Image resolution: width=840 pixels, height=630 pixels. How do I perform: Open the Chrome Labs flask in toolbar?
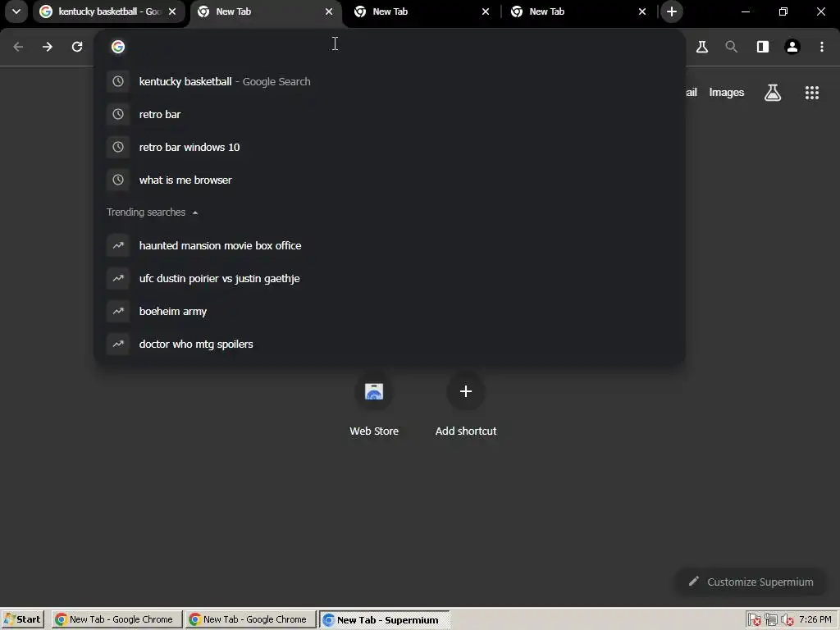coord(702,47)
